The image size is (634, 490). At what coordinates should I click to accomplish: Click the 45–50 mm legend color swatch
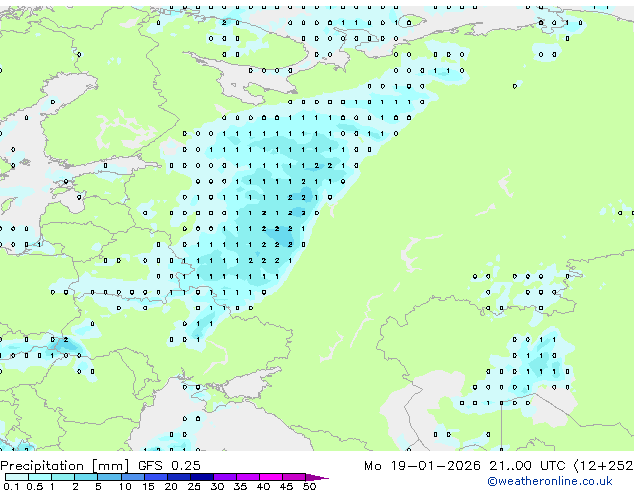[x=294, y=477]
